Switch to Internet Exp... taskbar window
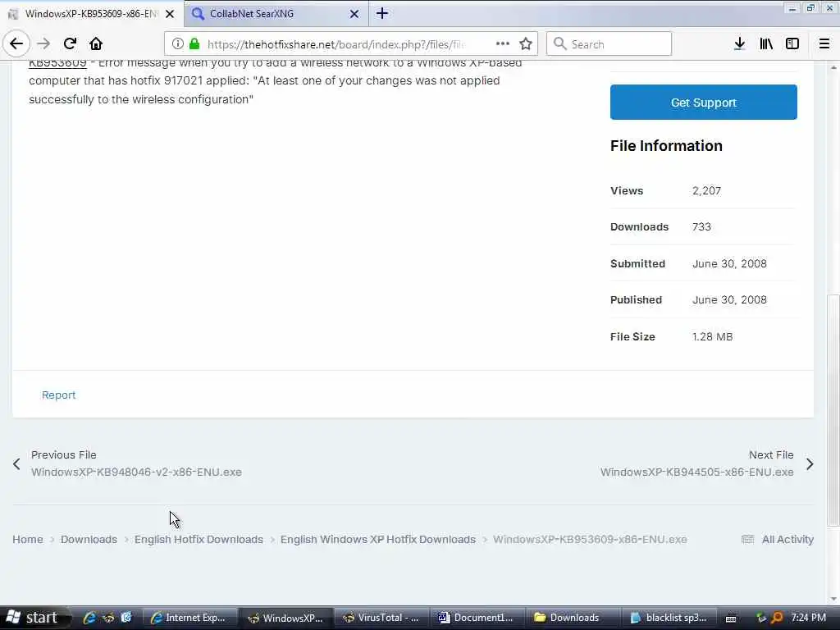The image size is (840, 630). point(189,618)
